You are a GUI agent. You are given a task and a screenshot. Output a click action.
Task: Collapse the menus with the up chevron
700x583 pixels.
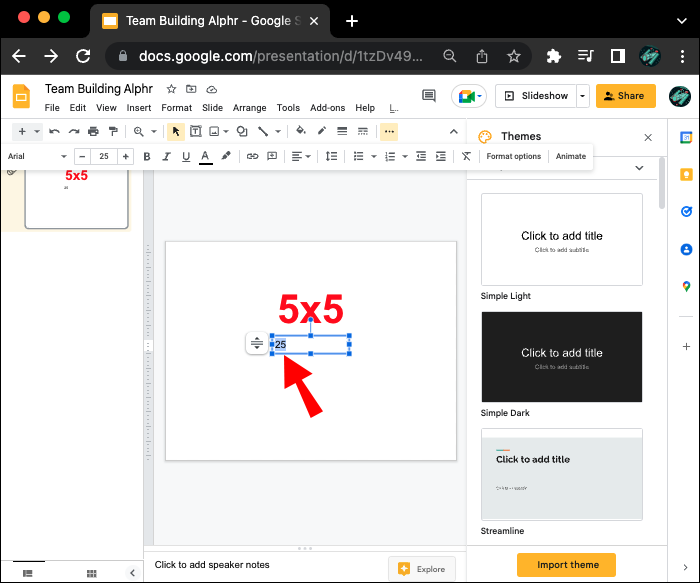click(454, 131)
